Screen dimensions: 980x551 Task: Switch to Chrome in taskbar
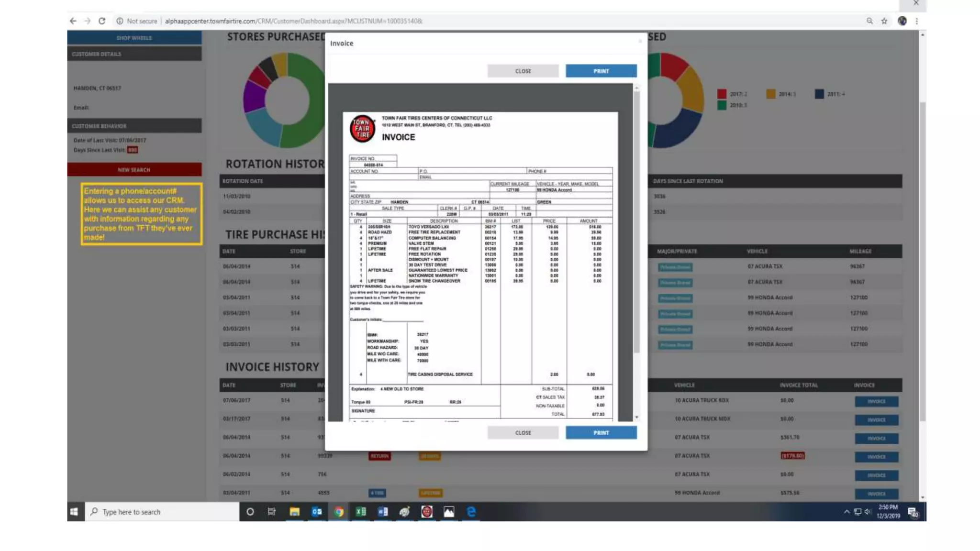click(x=339, y=512)
